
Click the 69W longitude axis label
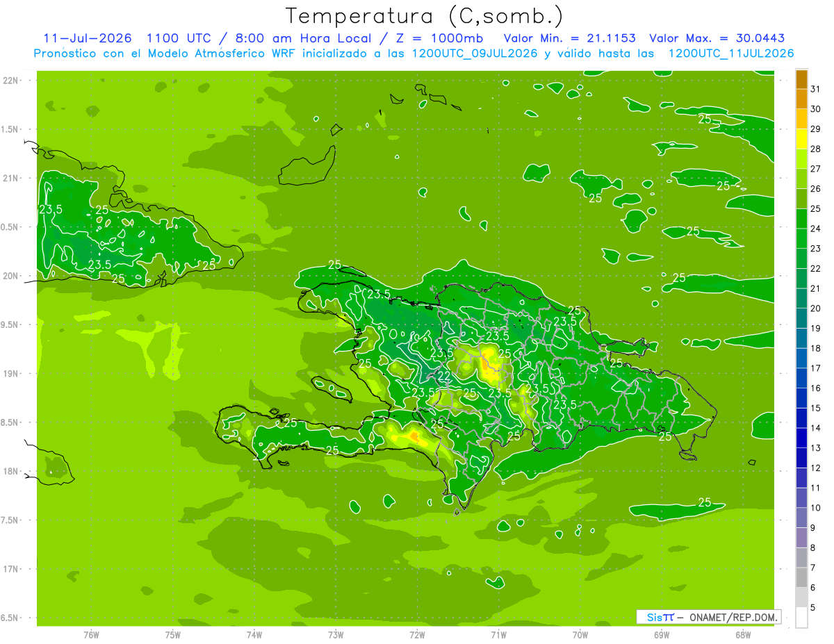tap(662, 635)
